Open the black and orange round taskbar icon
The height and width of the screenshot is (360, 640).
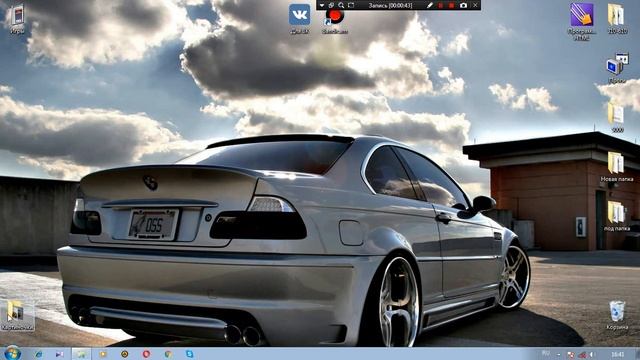coord(124,354)
